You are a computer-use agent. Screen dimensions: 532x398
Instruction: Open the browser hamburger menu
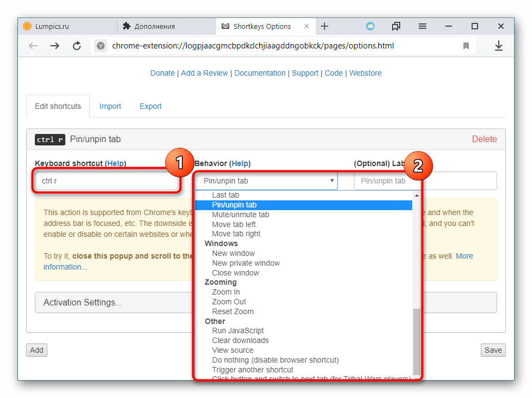click(x=423, y=26)
